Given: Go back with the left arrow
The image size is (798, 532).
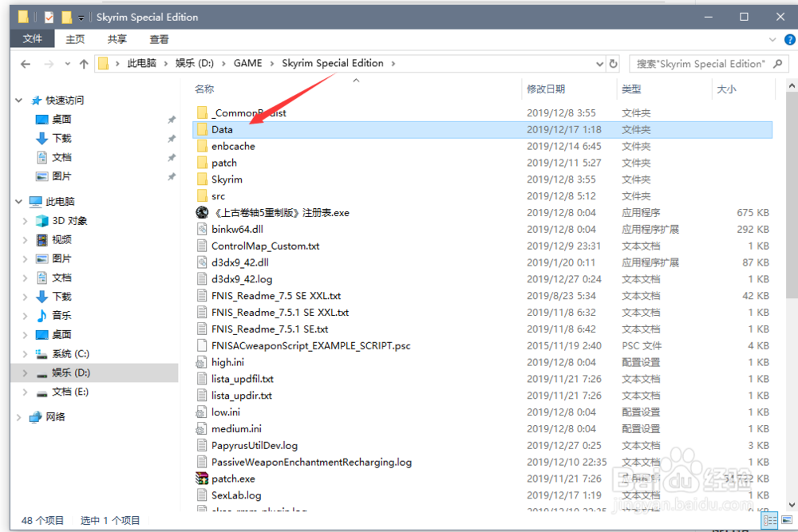Looking at the screenshot, I should coord(26,64).
